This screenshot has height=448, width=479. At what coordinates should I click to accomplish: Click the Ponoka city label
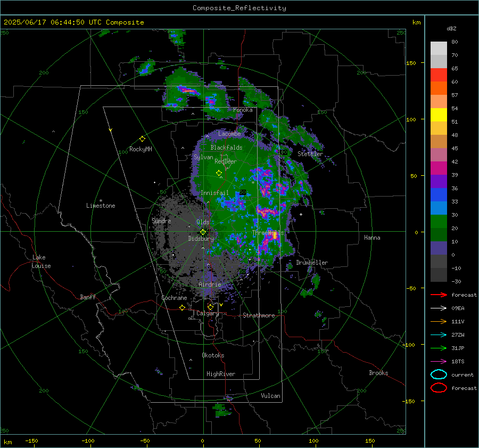click(243, 110)
